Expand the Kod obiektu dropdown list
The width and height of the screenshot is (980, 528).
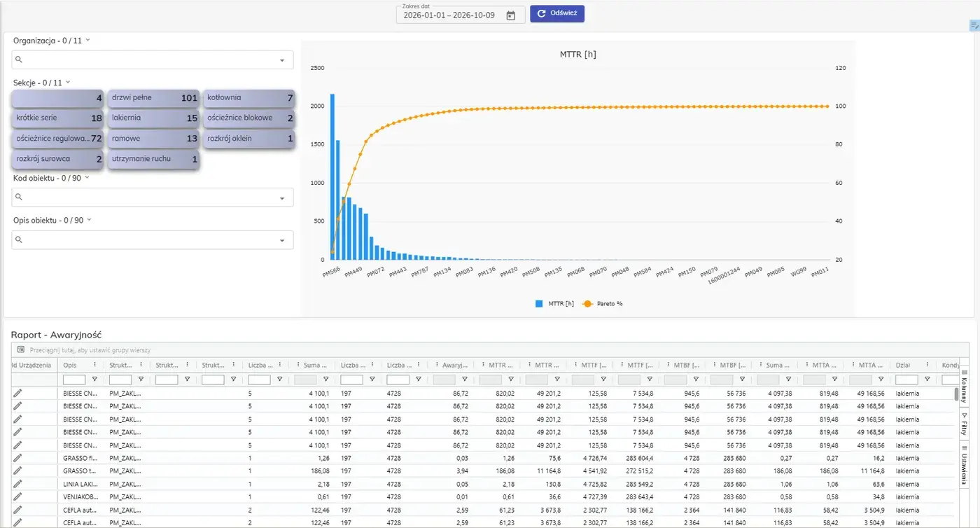point(282,197)
